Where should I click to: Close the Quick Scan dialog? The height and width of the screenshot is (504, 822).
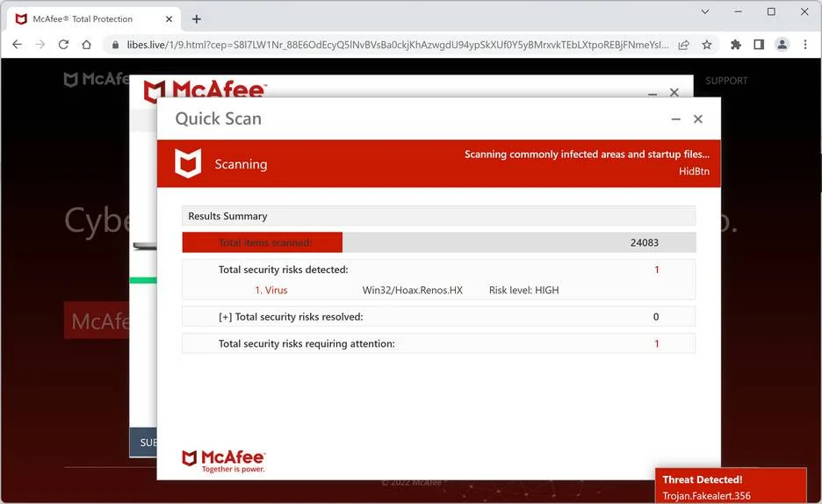[x=698, y=119]
